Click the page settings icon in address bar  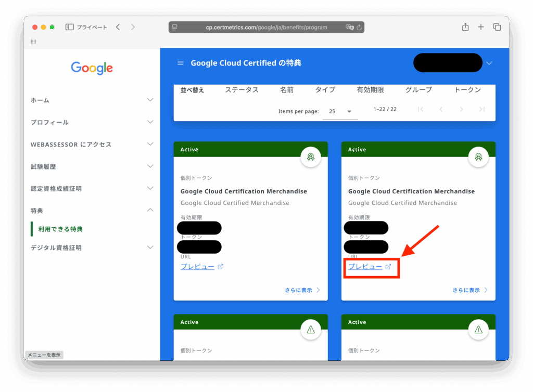pyautogui.click(x=175, y=27)
